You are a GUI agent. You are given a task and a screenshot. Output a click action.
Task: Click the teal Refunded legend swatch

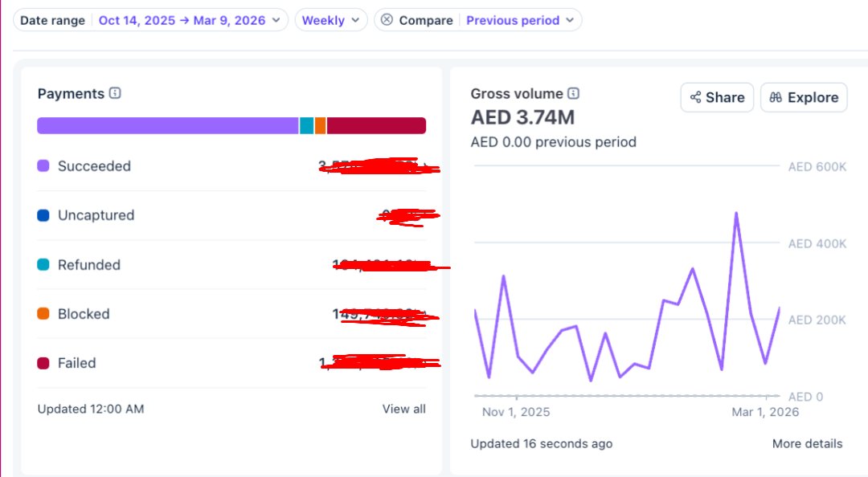[x=43, y=264]
